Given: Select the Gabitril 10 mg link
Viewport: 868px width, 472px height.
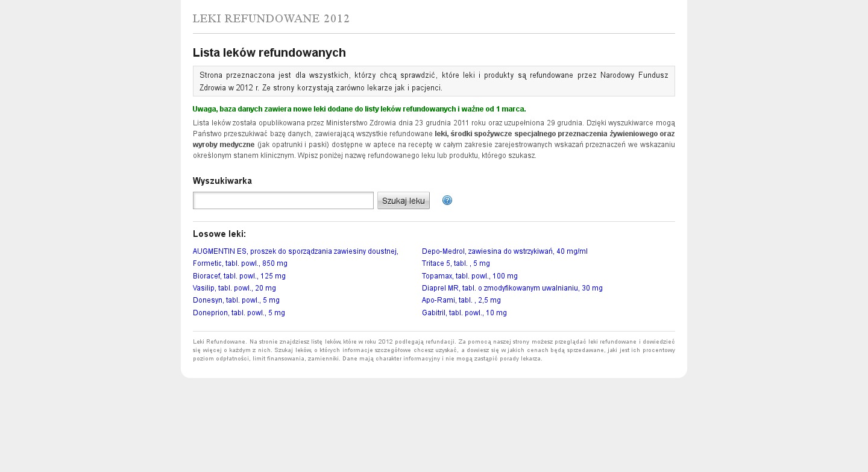Looking at the screenshot, I should tap(464, 313).
